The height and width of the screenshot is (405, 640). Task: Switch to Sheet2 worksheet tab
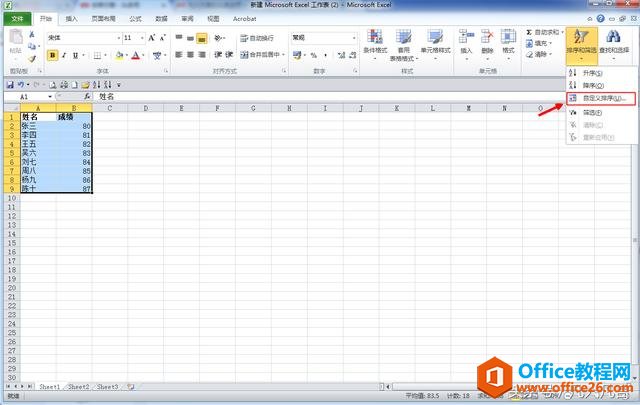pos(78,386)
